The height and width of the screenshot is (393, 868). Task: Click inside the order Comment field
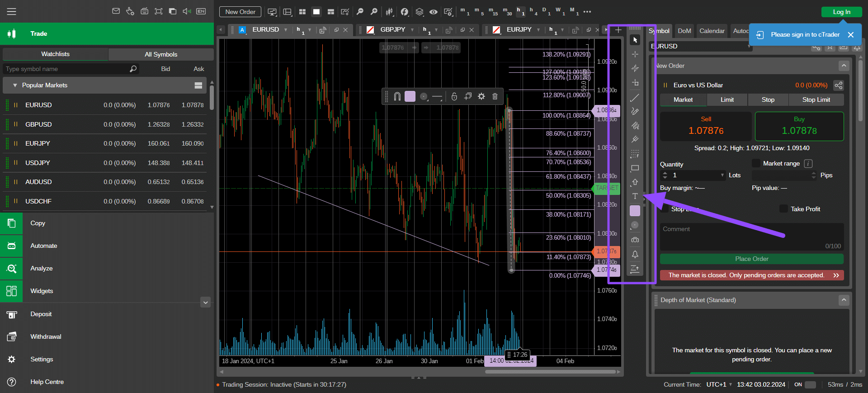(752, 237)
